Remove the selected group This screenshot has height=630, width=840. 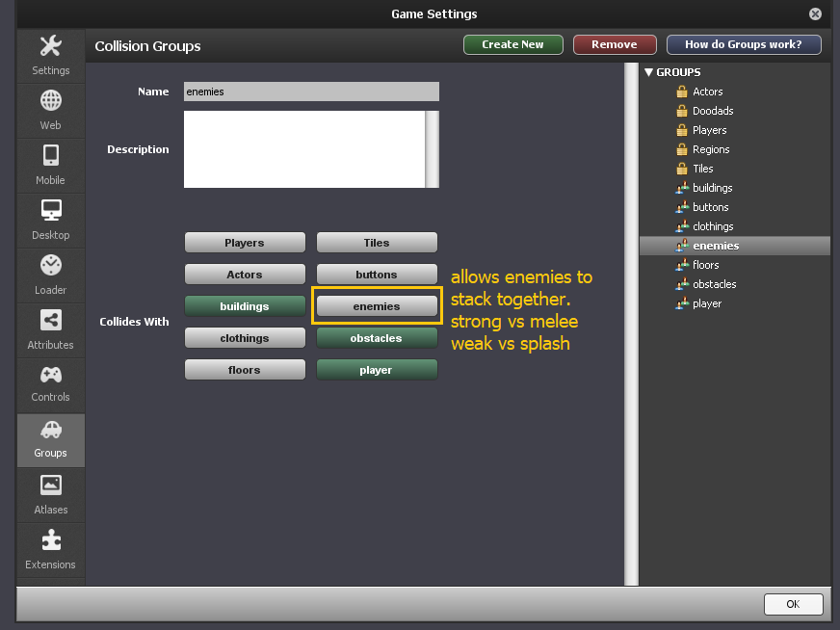pos(615,44)
